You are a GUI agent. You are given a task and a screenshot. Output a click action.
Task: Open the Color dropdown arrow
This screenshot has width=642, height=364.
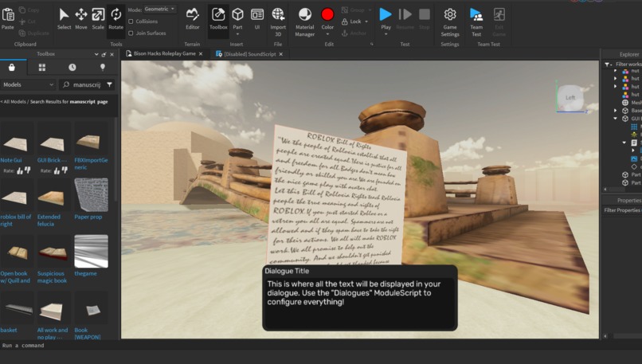(x=327, y=34)
